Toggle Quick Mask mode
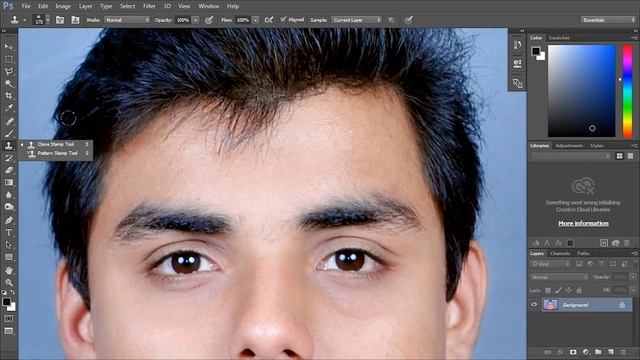The height and width of the screenshot is (360, 640). tap(9, 318)
